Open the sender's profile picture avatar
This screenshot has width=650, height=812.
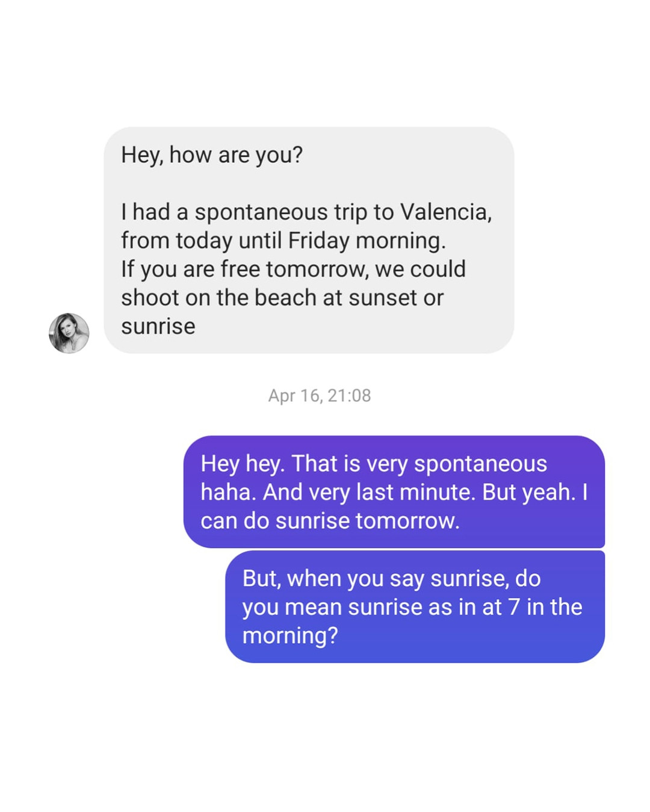pos(69,333)
